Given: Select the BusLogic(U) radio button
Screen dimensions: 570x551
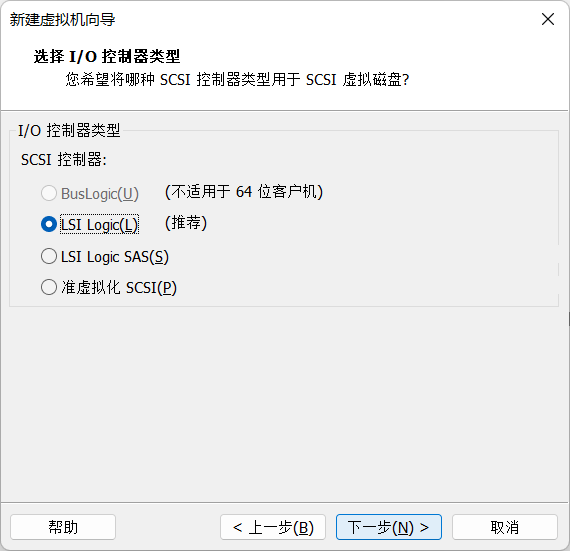Looking at the screenshot, I should tap(49, 193).
